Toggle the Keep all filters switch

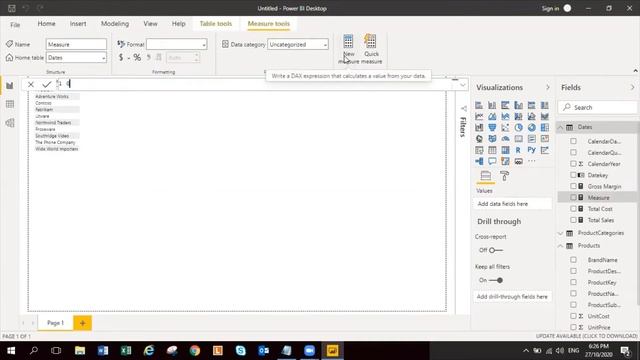(496, 280)
